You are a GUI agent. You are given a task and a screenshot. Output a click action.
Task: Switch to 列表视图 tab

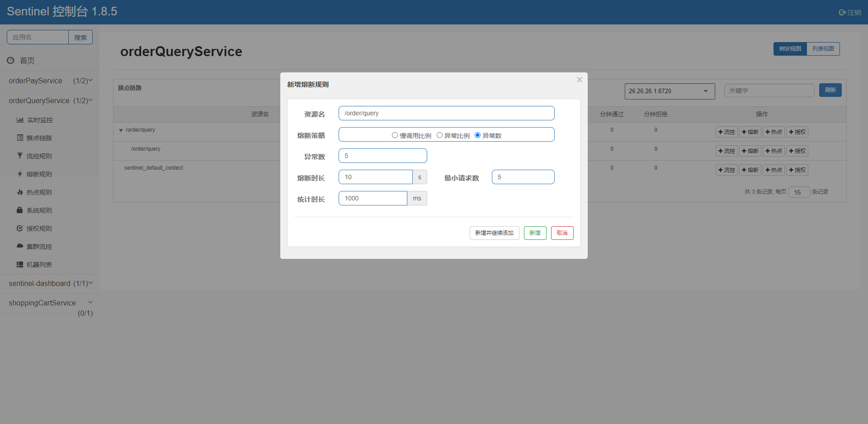pyautogui.click(x=823, y=49)
